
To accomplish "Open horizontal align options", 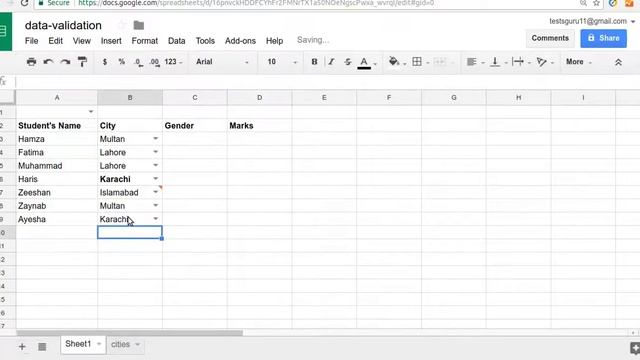I will point(471,62).
